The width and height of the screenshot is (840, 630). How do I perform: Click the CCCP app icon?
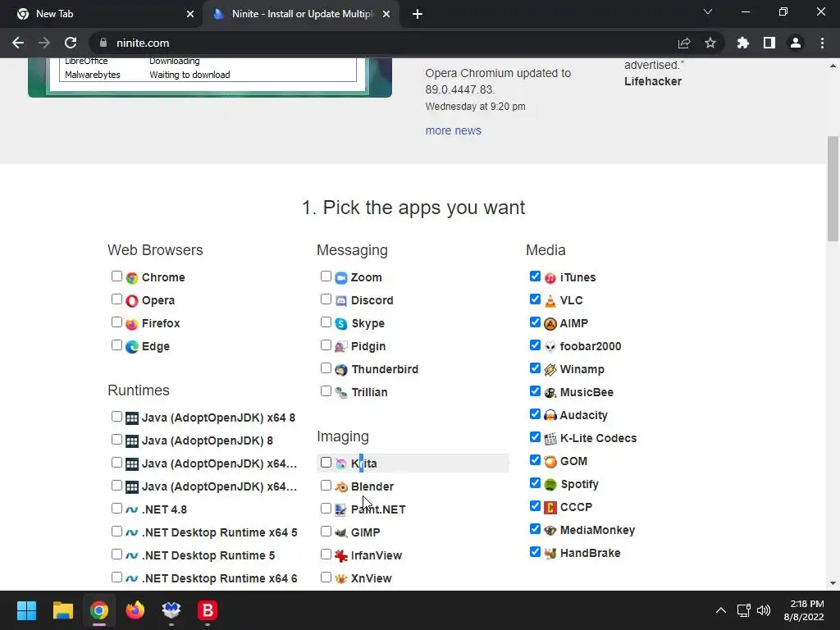[x=550, y=507]
